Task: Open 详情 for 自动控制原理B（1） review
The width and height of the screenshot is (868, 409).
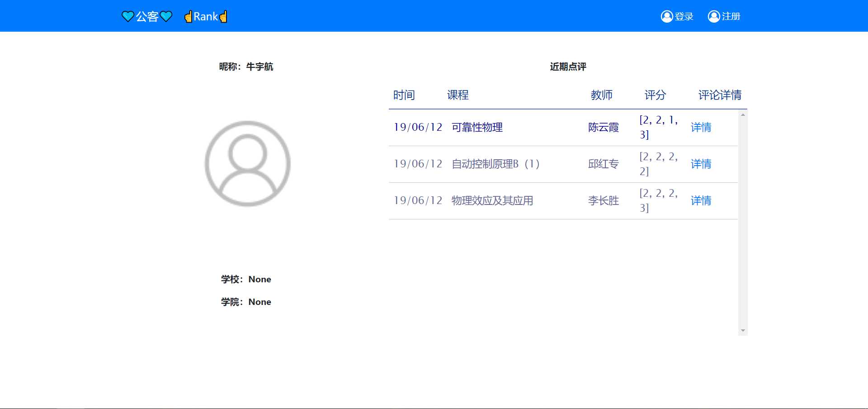Action: pyautogui.click(x=701, y=164)
